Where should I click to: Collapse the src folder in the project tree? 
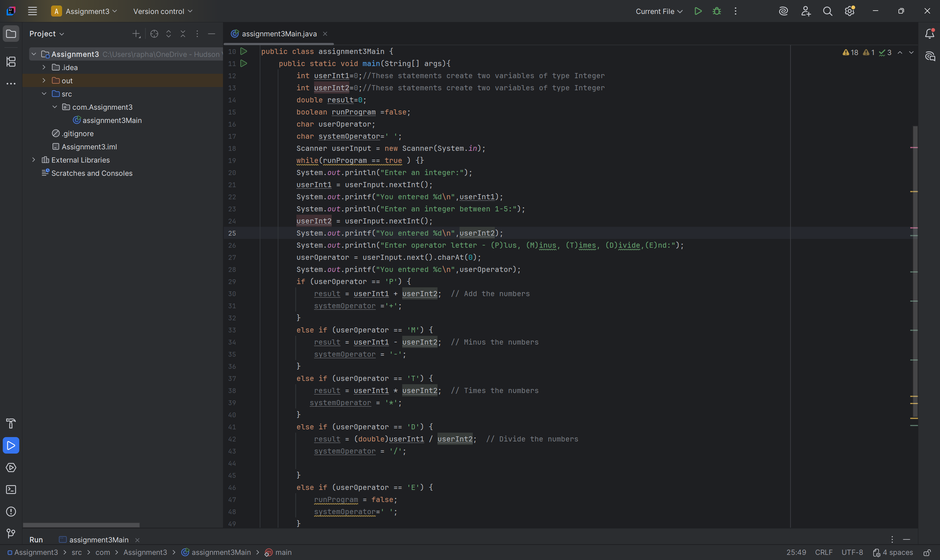coord(44,94)
